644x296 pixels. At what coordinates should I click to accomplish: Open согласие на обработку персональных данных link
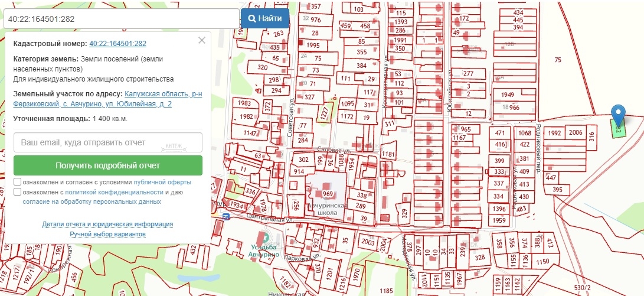coord(91,201)
